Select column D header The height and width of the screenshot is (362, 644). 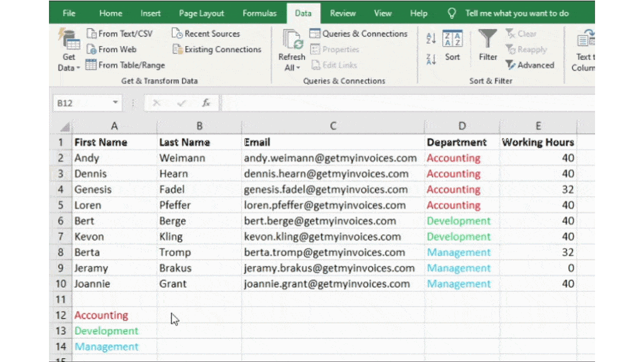click(462, 126)
